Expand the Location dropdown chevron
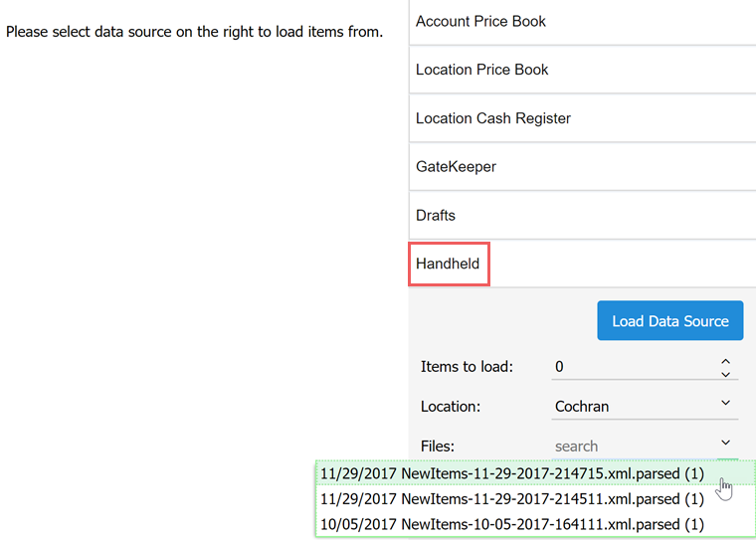 tap(725, 403)
